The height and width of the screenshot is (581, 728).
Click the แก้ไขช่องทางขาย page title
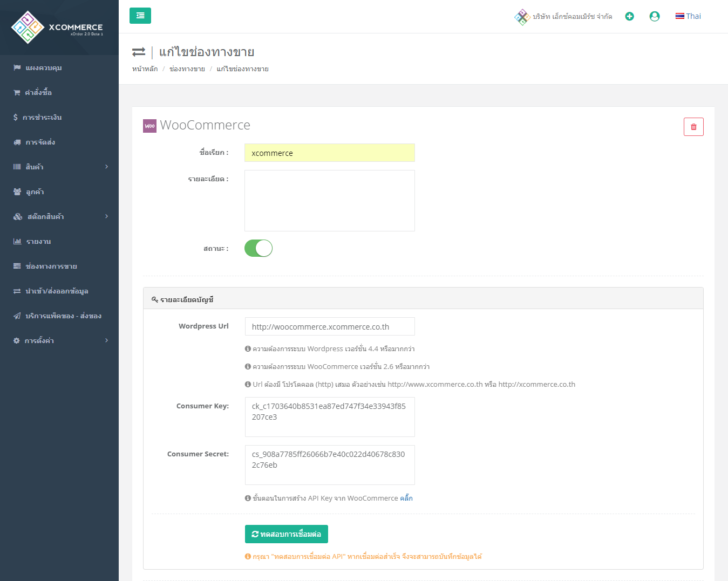click(207, 52)
